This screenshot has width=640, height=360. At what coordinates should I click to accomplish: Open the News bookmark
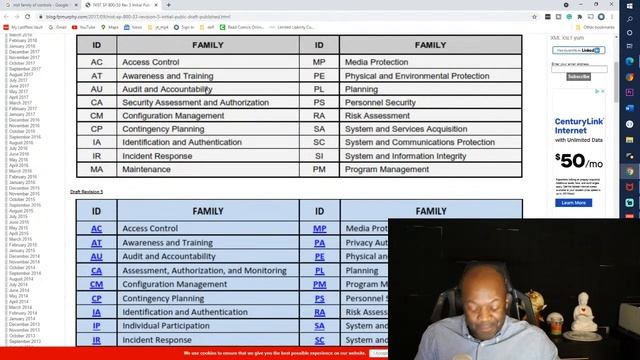click(x=133, y=27)
